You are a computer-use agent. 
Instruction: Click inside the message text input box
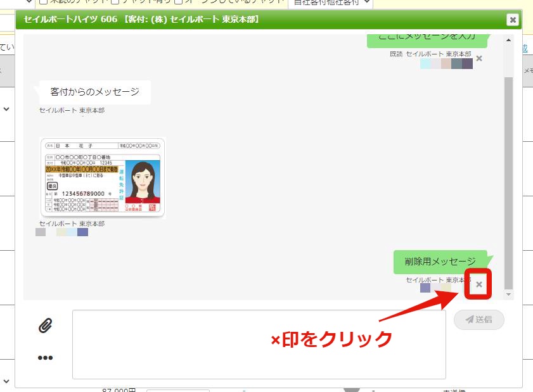click(x=259, y=344)
